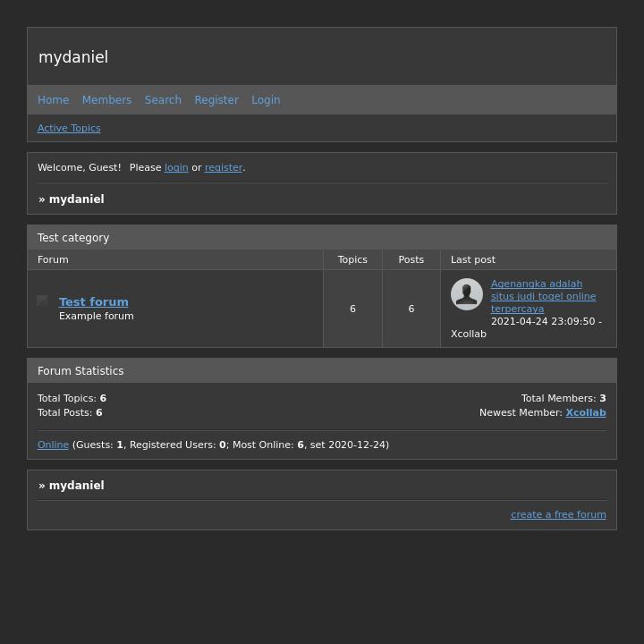The width and height of the screenshot is (644, 644).
Task: Open the Home menu item
Action: point(53,100)
